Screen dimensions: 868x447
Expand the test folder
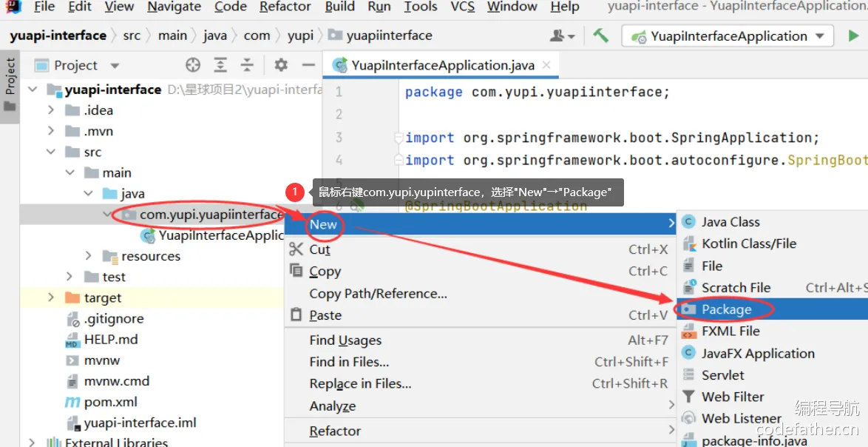[x=69, y=277]
